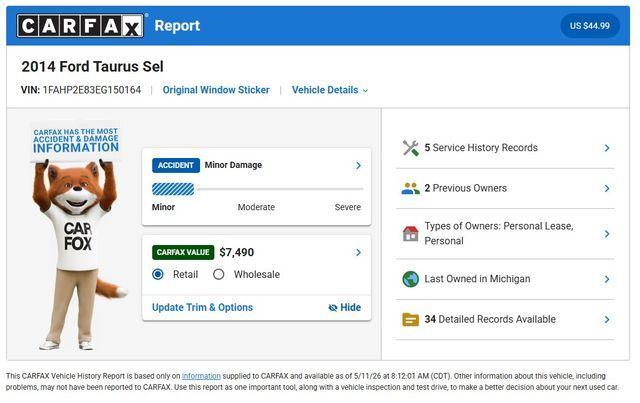The height and width of the screenshot is (403, 640).
Task: Click the folder Detailed Records icon
Action: (411, 320)
